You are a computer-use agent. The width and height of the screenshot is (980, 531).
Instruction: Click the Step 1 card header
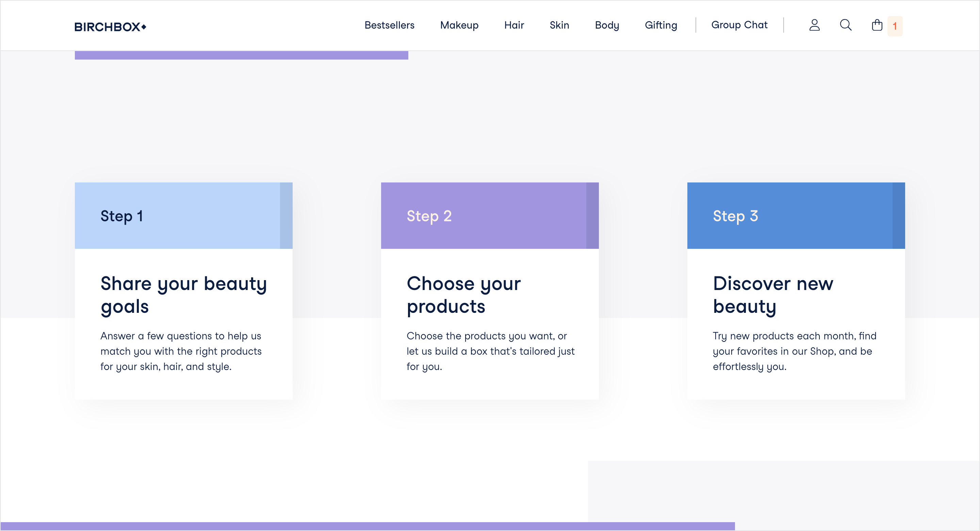pyautogui.click(x=183, y=215)
